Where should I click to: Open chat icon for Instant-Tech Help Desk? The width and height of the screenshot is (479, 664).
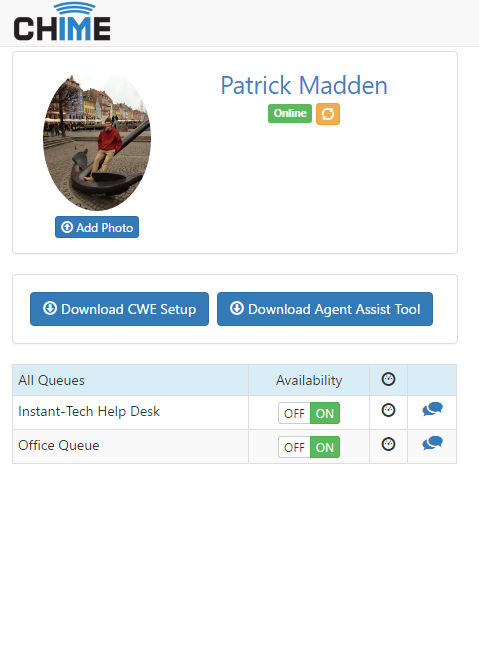432,409
